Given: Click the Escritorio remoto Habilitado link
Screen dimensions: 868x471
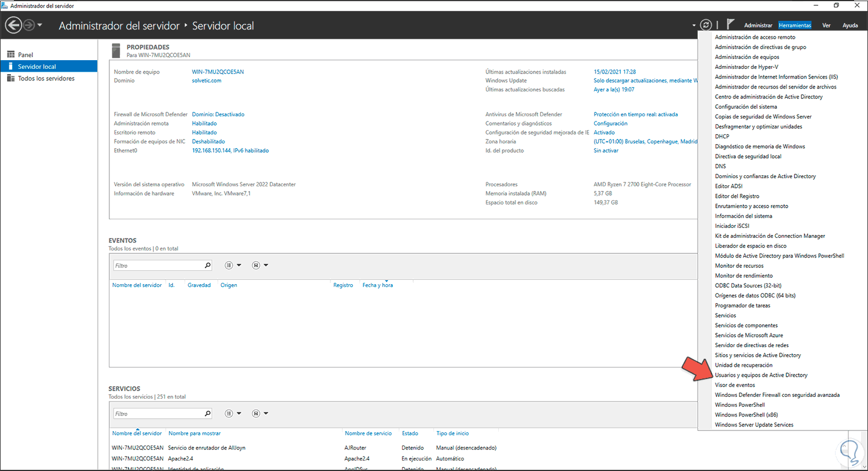Looking at the screenshot, I should (204, 133).
